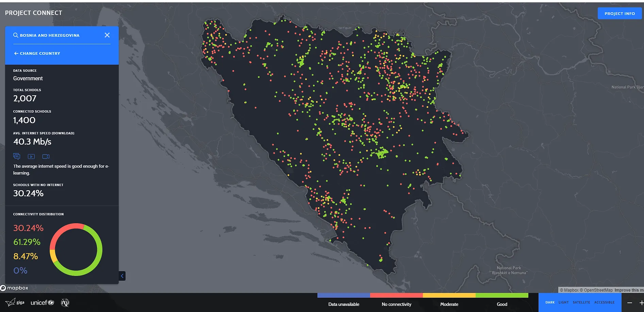The height and width of the screenshot is (312, 644).
Task: Click the ITU logo
Action: [x=65, y=302]
